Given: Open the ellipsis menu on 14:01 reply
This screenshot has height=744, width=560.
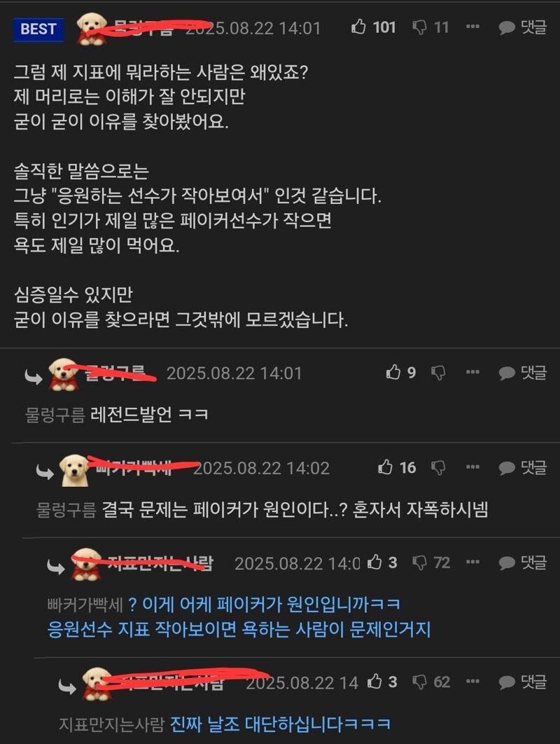Looking at the screenshot, I should tap(472, 372).
